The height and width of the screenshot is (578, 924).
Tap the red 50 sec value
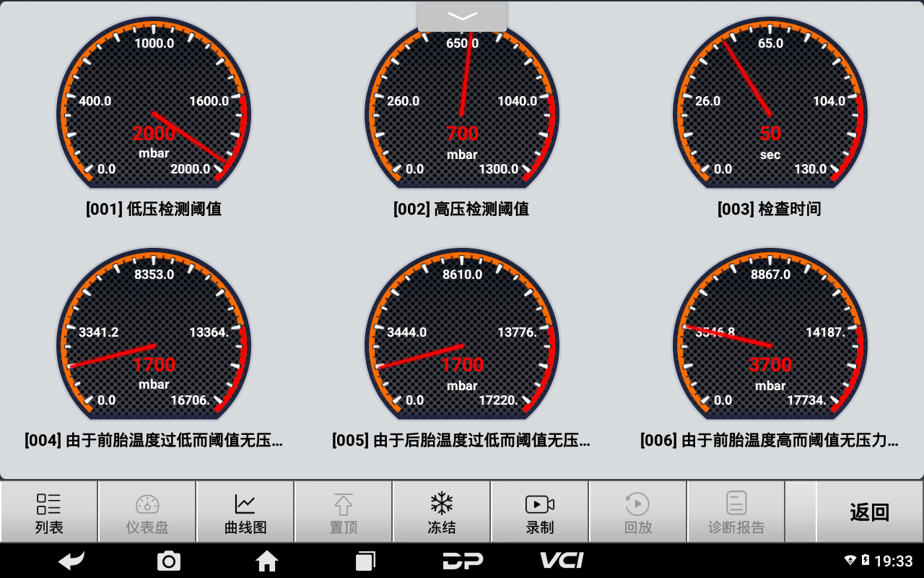coord(770,134)
